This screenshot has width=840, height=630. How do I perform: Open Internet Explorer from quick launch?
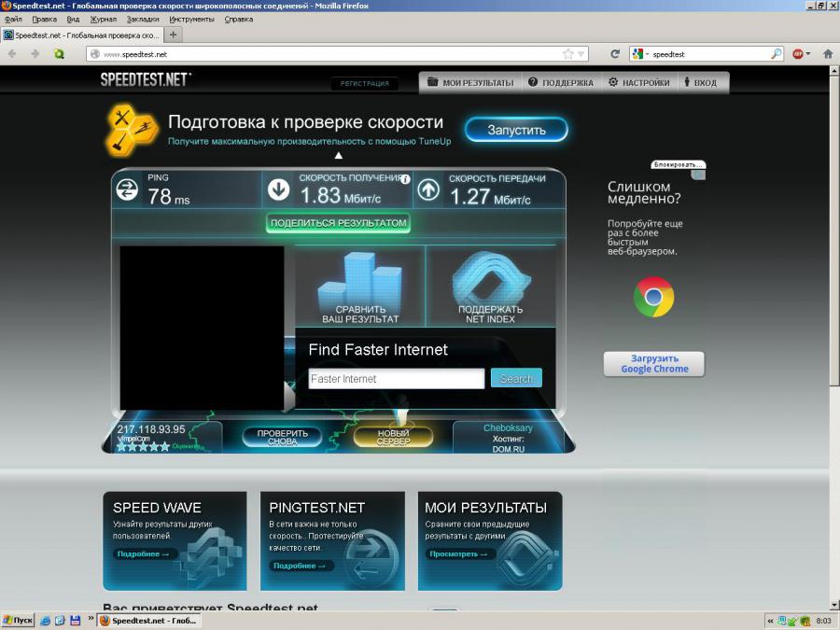[x=46, y=621]
